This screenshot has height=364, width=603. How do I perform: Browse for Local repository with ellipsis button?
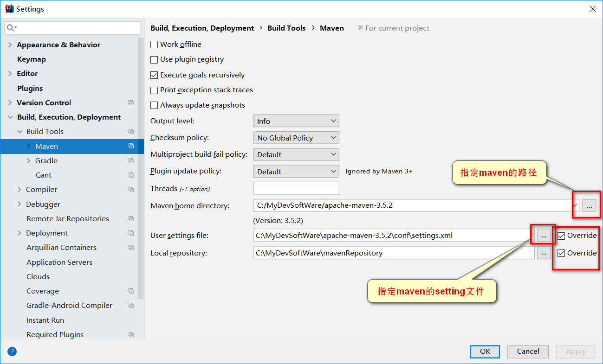pos(544,253)
